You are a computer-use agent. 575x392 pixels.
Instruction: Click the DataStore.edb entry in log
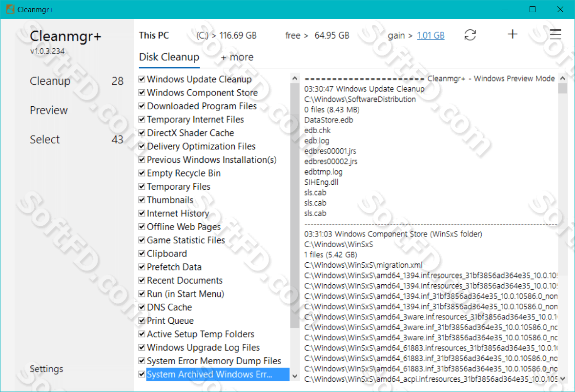click(x=329, y=120)
